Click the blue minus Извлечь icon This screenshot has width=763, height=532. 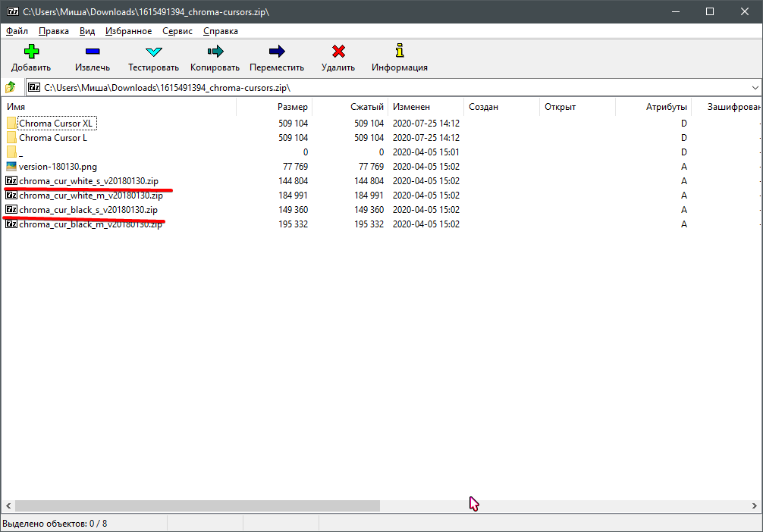tap(93, 51)
